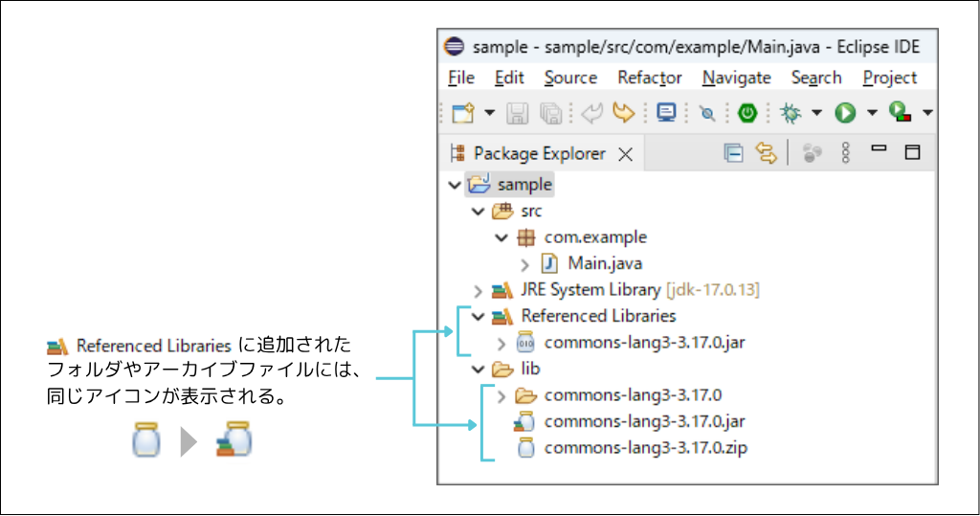
Task: Click the yellow forward arrow toolbar icon
Action: (623, 113)
